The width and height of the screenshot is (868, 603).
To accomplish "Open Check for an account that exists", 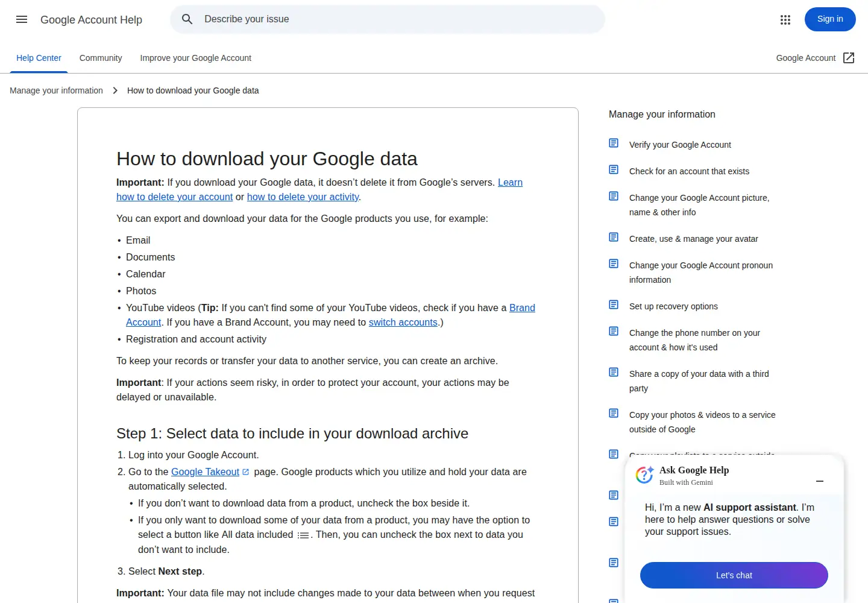I will click(x=689, y=171).
